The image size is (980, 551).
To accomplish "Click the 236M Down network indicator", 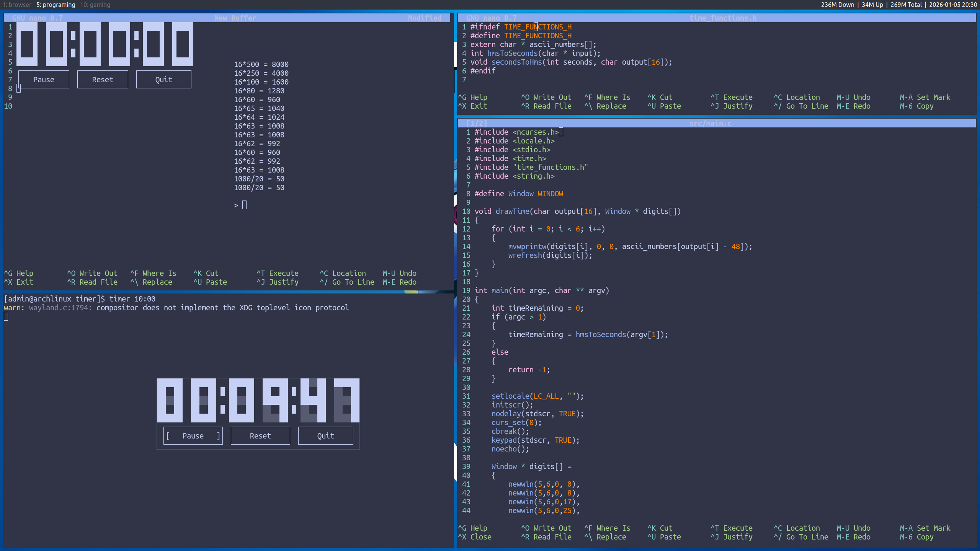I will (837, 5).
